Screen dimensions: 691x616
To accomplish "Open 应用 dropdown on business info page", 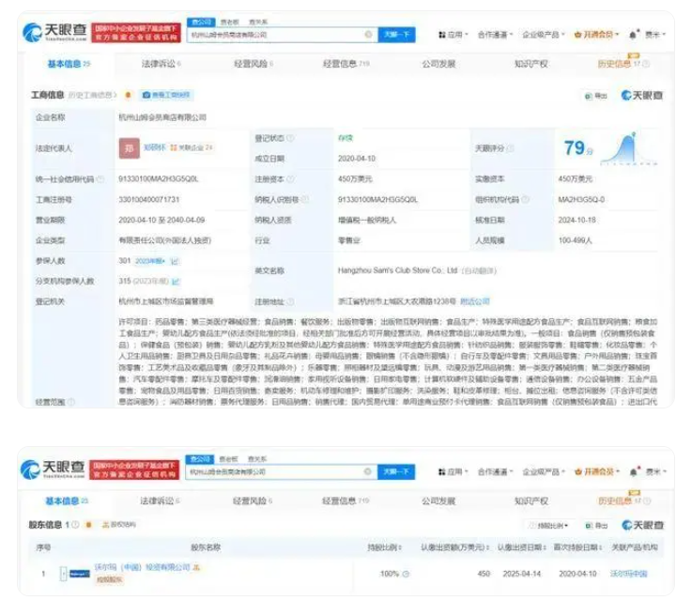I will [x=453, y=35].
